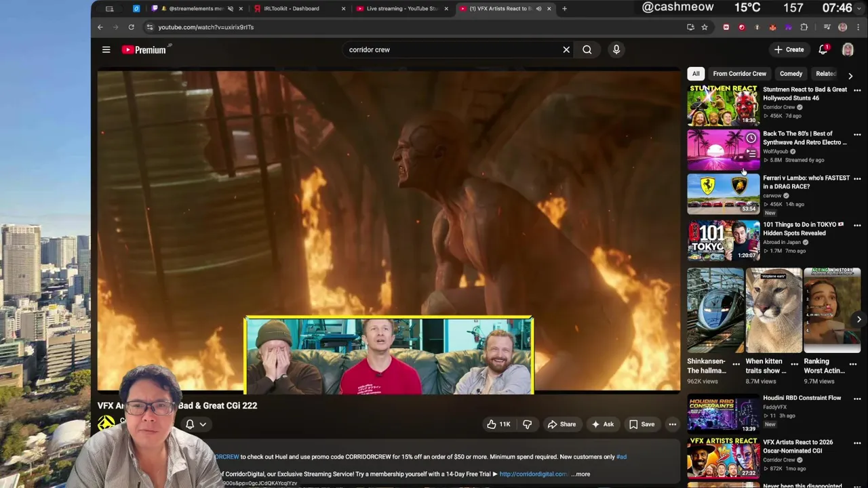Open Back To The 80's video title
This screenshot has width=868, height=488.
[804, 138]
